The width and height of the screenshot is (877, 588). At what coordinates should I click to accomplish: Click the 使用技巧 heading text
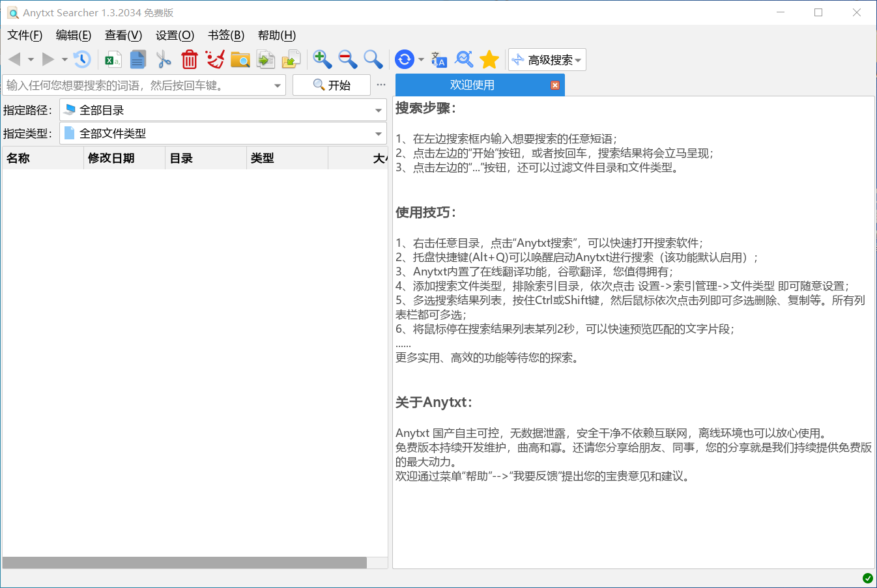coord(426,212)
